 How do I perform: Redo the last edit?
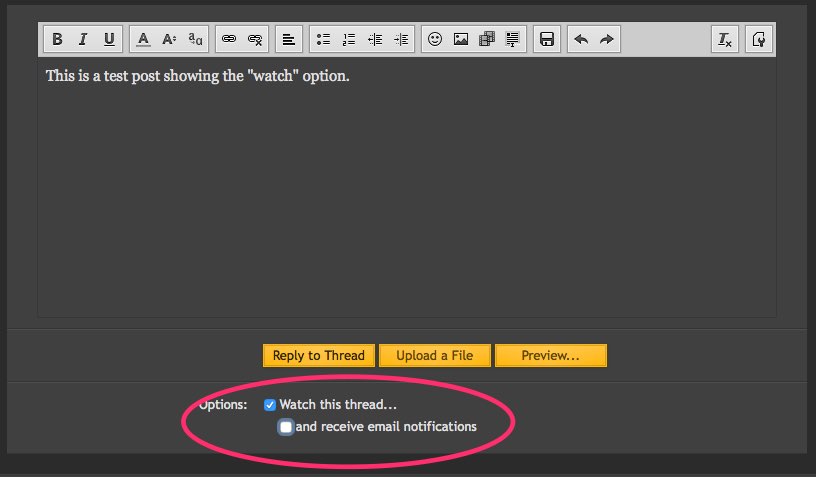[607, 39]
